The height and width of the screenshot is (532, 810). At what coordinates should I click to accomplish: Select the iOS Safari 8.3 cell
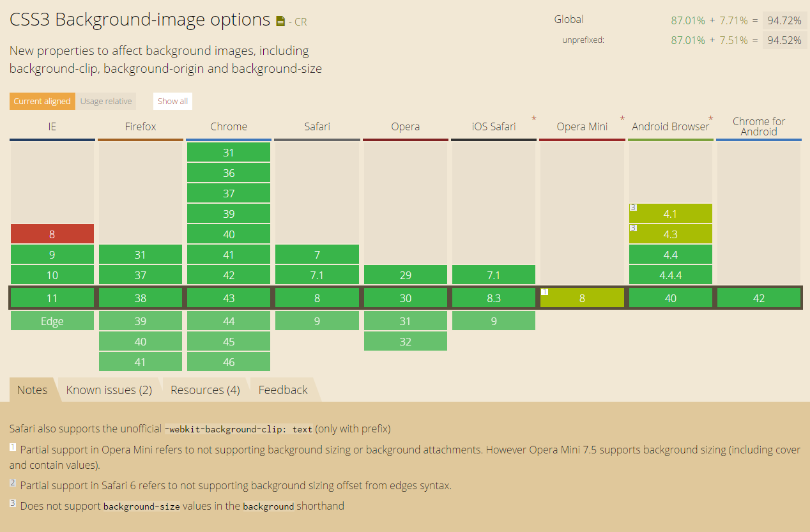[494, 298]
